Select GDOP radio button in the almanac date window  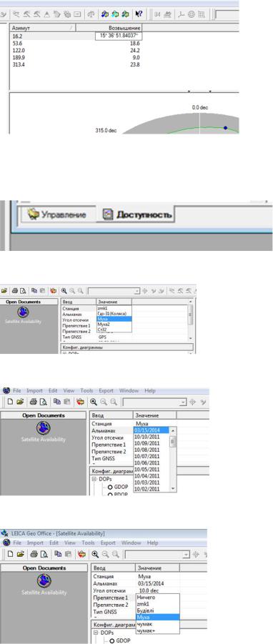click(x=110, y=487)
